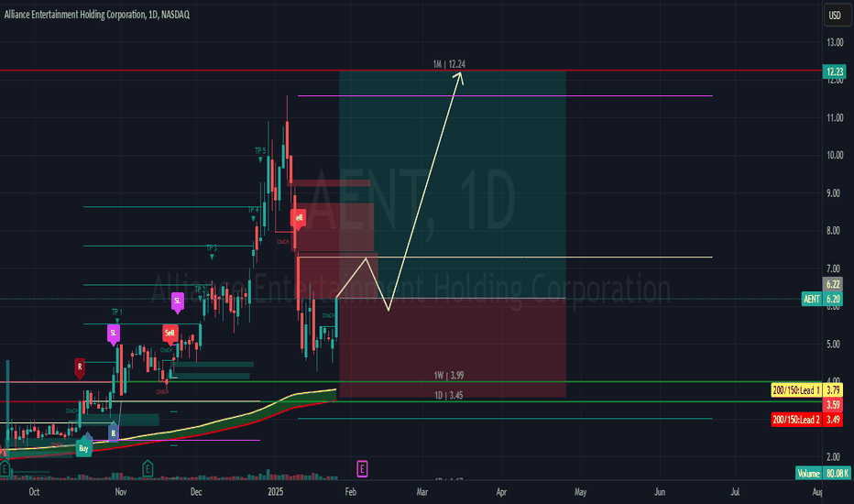Click Jul on the time axis
The image size is (854, 504).
[735, 491]
